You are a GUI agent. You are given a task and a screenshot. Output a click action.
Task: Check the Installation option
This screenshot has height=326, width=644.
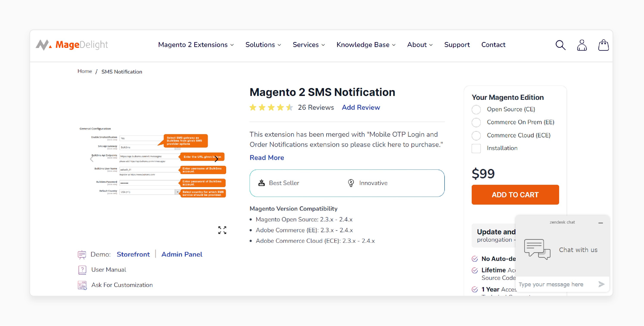point(476,148)
